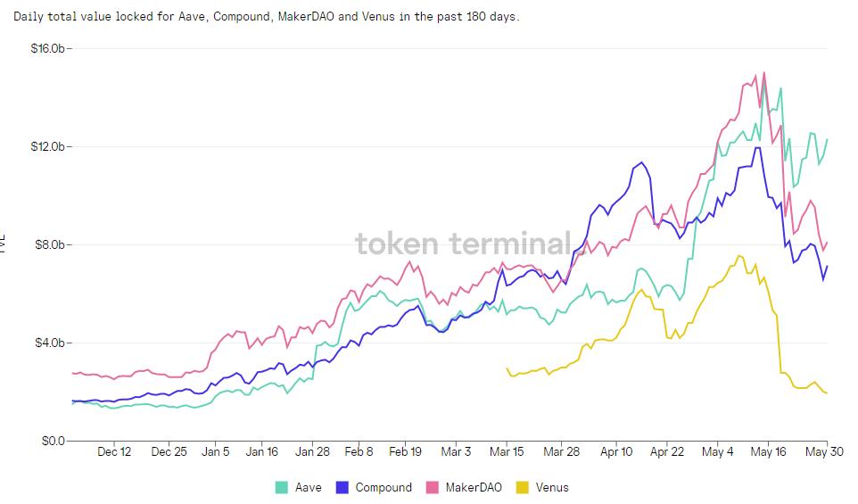Click the $4.0b y-axis label
The width and height of the screenshot is (858, 504).
[48, 343]
